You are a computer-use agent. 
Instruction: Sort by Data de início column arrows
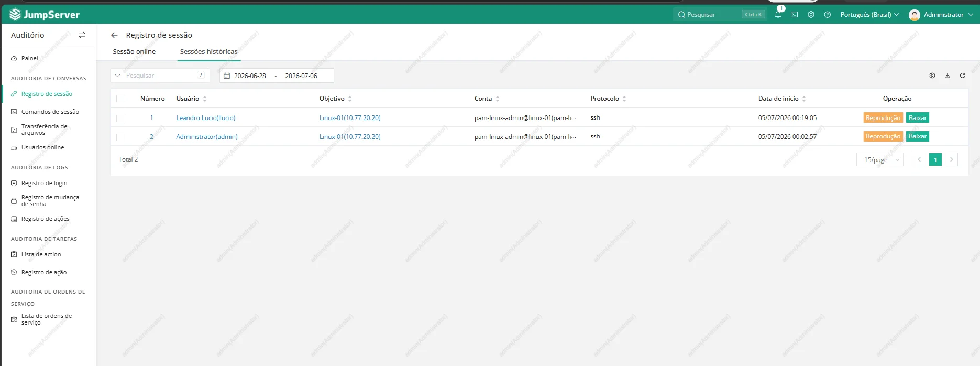coord(804,99)
